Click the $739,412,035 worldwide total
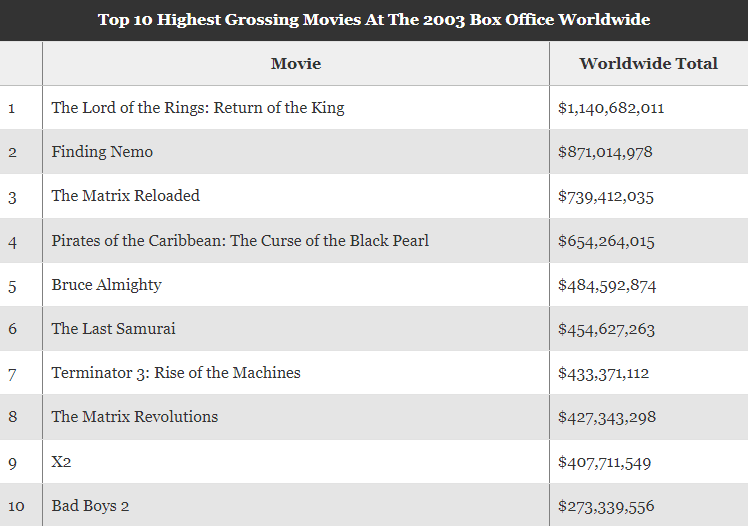 (x=606, y=196)
